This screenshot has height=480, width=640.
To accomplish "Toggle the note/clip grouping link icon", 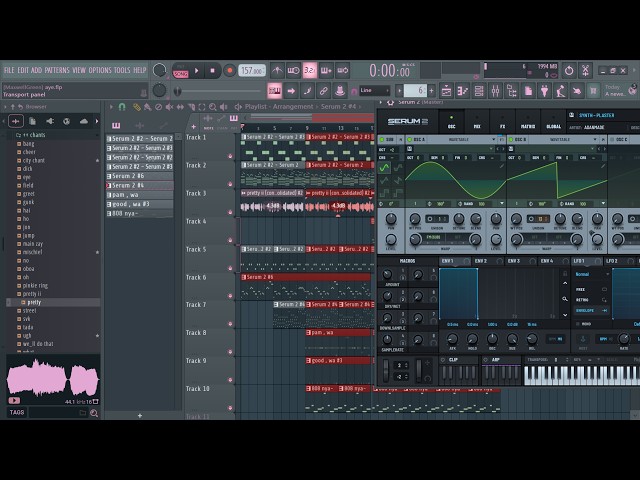I will click(x=323, y=91).
